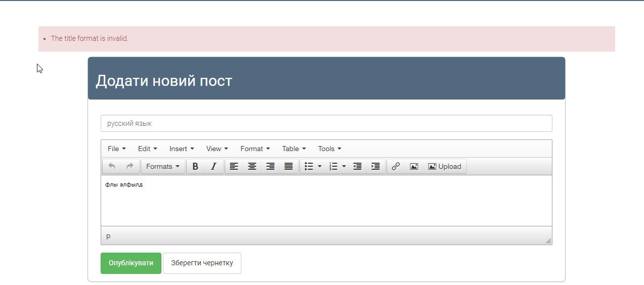Focus the post title field
Image resolution: width=644 pixels, height=285 pixels.
[326, 123]
